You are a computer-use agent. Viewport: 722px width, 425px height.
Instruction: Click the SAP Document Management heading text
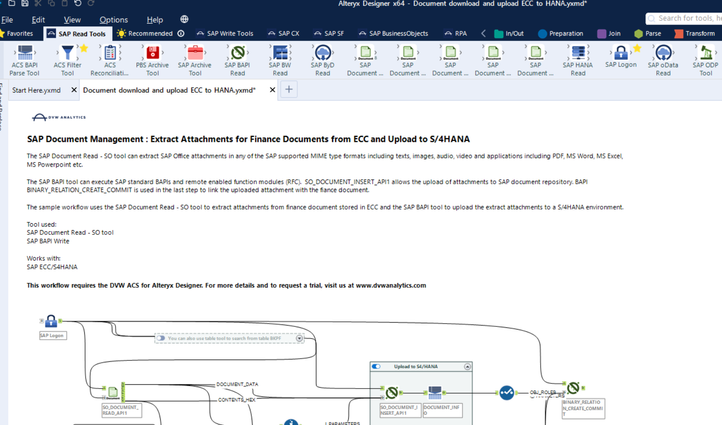[x=249, y=139]
